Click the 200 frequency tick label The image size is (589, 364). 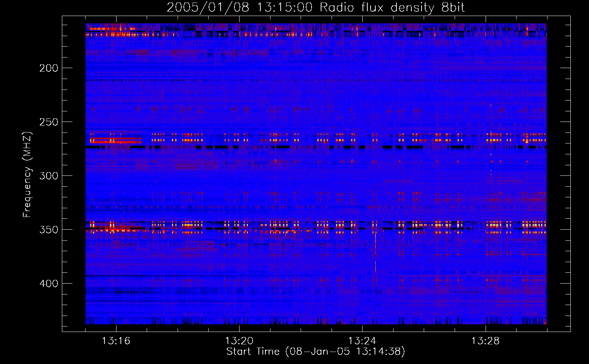(49, 68)
